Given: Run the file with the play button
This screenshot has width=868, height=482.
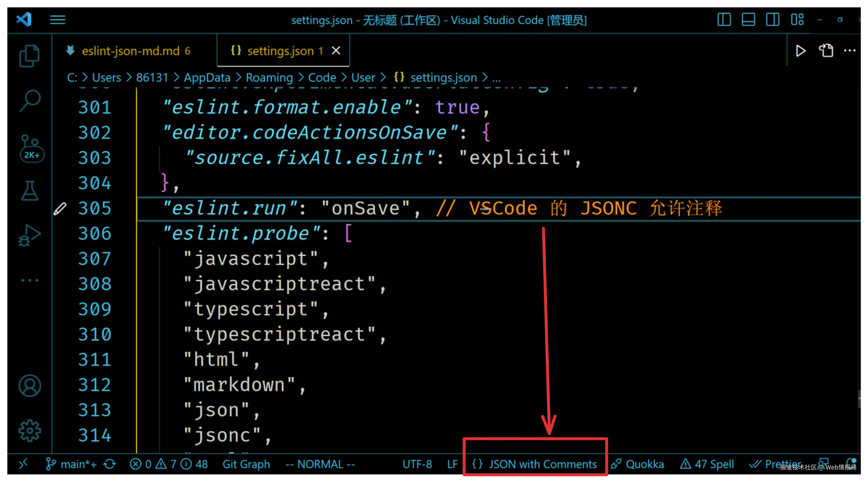Looking at the screenshot, I should 801,51.
